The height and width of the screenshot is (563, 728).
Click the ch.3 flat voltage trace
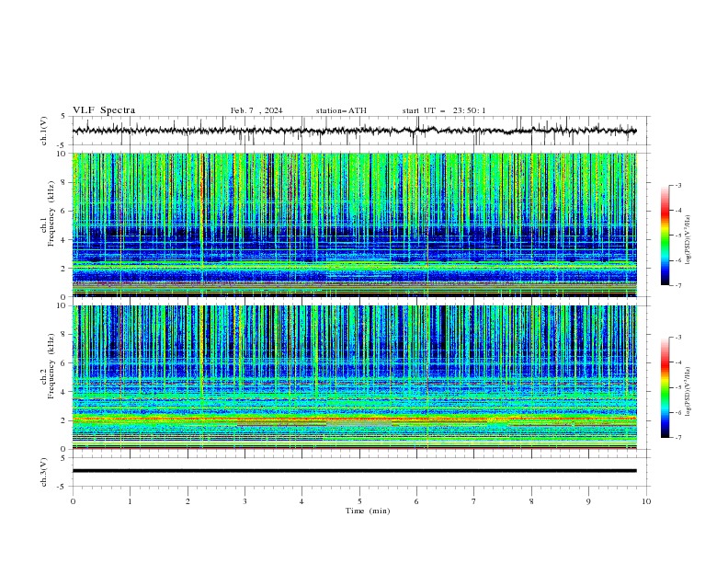coord(354,471)
